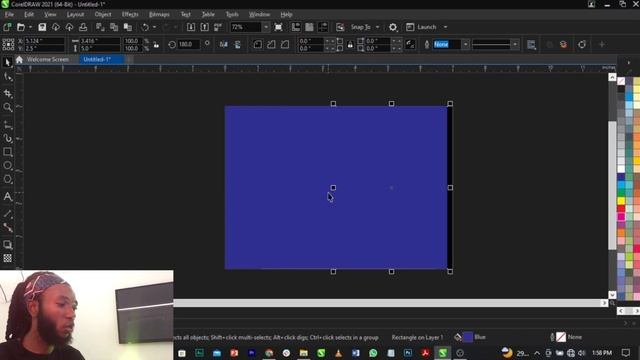This screenshot has height=360, width=640.
Task: Expand the Launch dropdown arrow
Action: pos(445,27)
